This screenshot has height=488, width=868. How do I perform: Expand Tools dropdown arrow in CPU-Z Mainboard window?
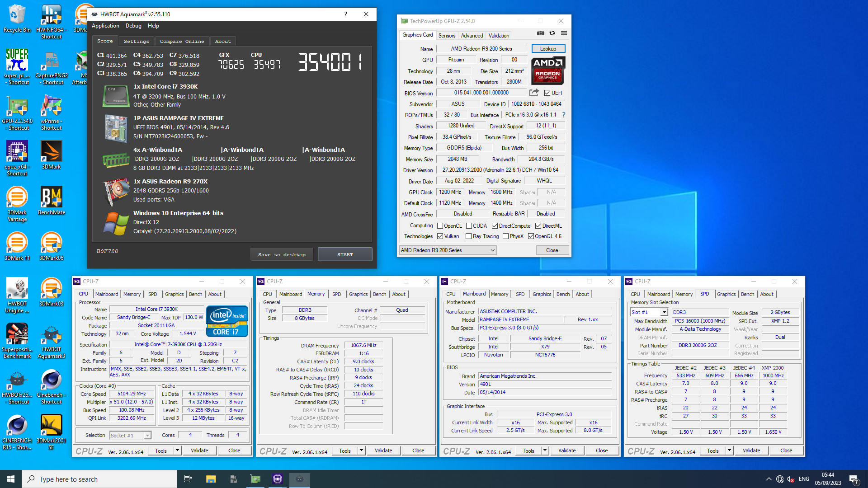pos(545,450)
